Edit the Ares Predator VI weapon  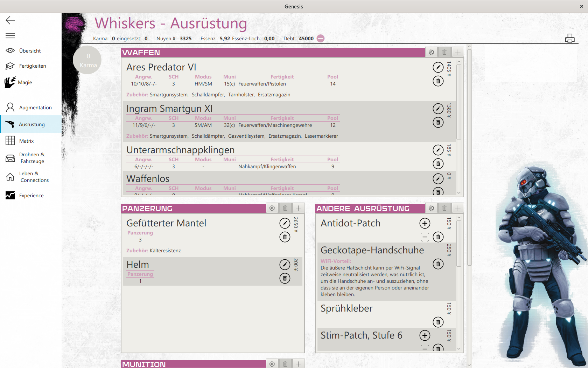[438, 67]
